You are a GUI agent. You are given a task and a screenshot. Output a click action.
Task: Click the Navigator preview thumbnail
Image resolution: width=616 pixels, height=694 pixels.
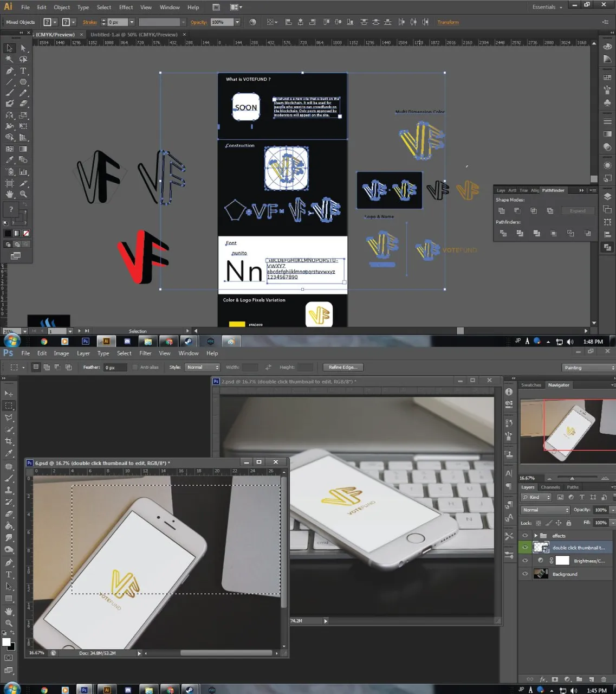[567, 431]
